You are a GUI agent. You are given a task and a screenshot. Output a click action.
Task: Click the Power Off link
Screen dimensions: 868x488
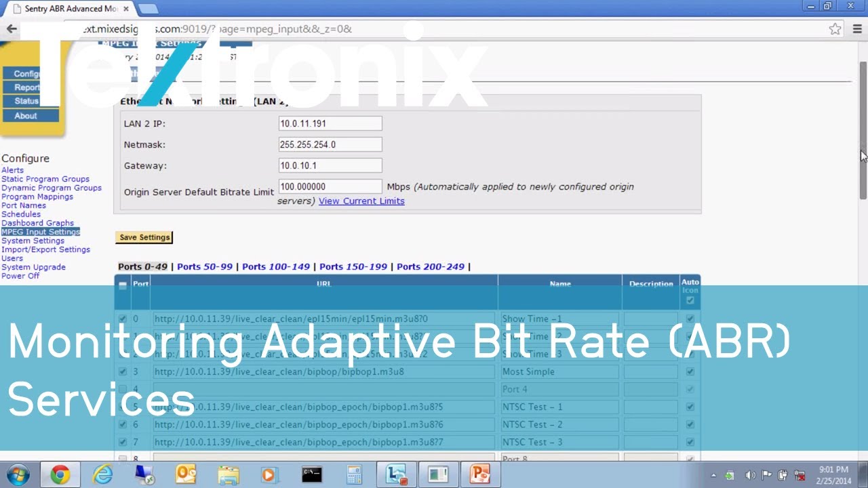point(20,276)
